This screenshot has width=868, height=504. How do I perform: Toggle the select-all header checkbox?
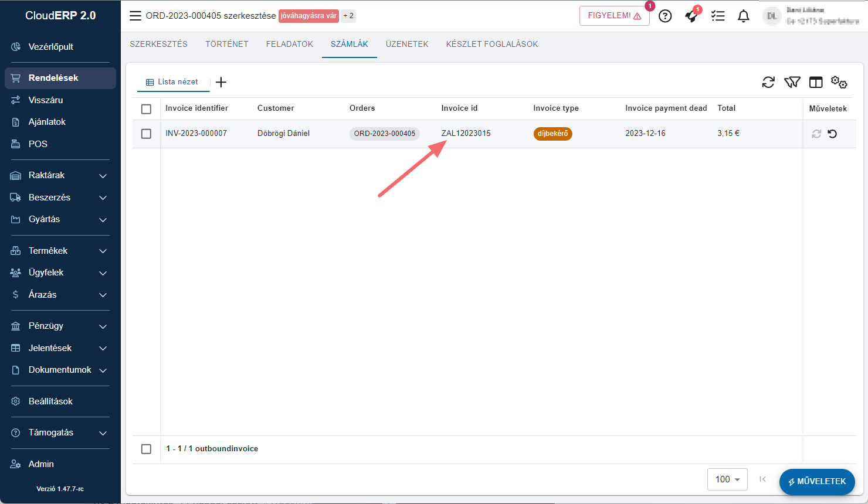coord(146,109)
